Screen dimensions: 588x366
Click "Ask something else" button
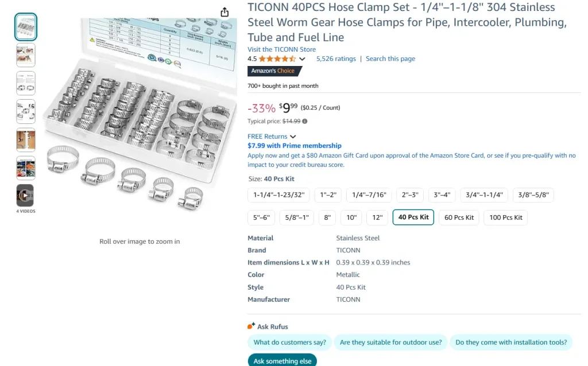pyautogui.click(x=283, y=361)
